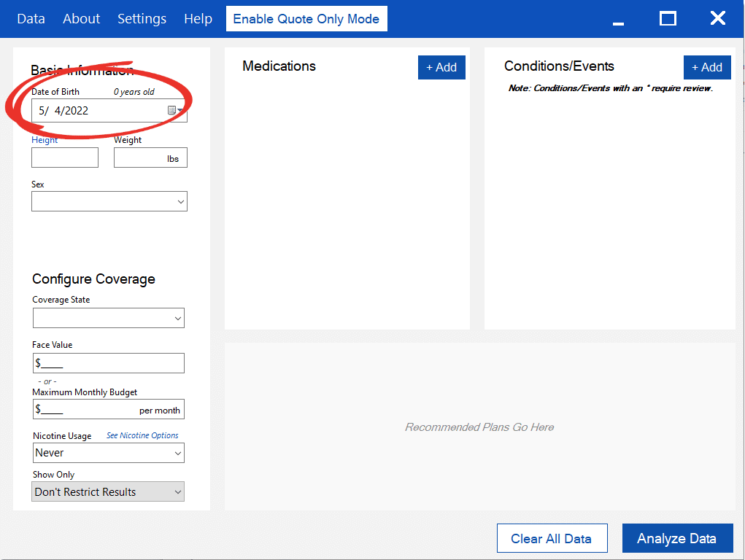Click the Height link label
The width and height of the screenshot is (745, 560).
(x=45, y=140)
